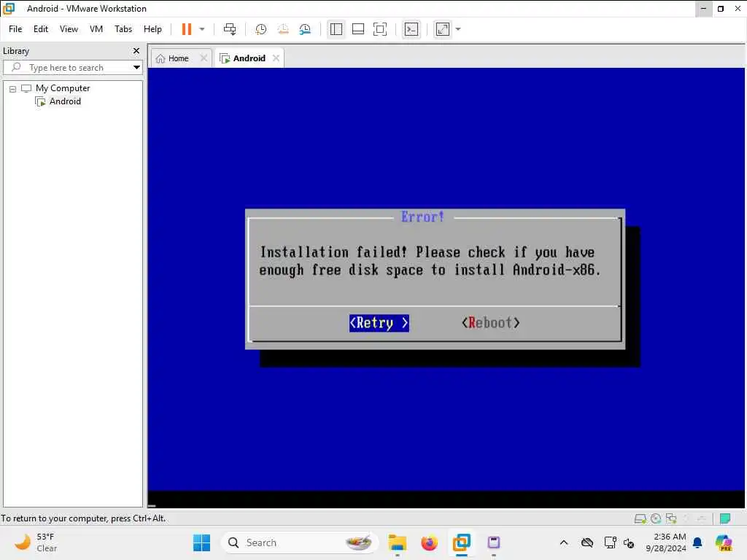
Task: Click the hard disk device status icon
Action: coord(640,518)
